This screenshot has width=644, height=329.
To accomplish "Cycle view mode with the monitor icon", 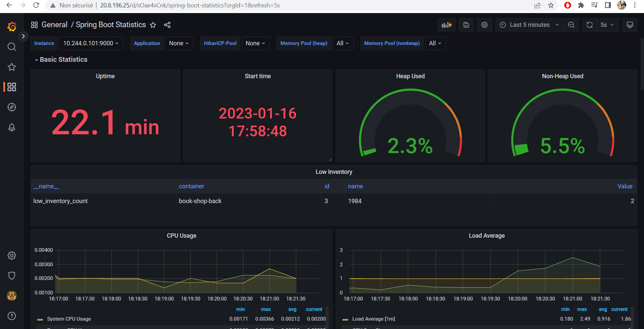I will coord(630,25).
